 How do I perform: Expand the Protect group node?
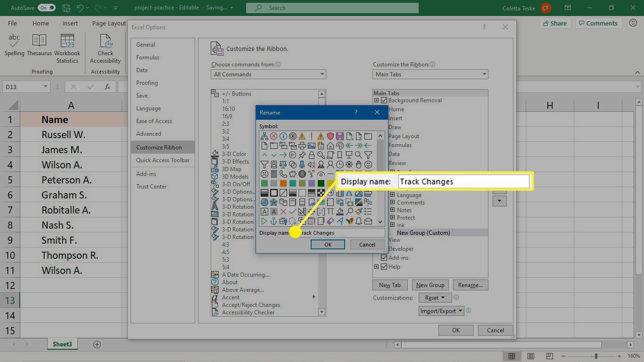coord(392,218)
